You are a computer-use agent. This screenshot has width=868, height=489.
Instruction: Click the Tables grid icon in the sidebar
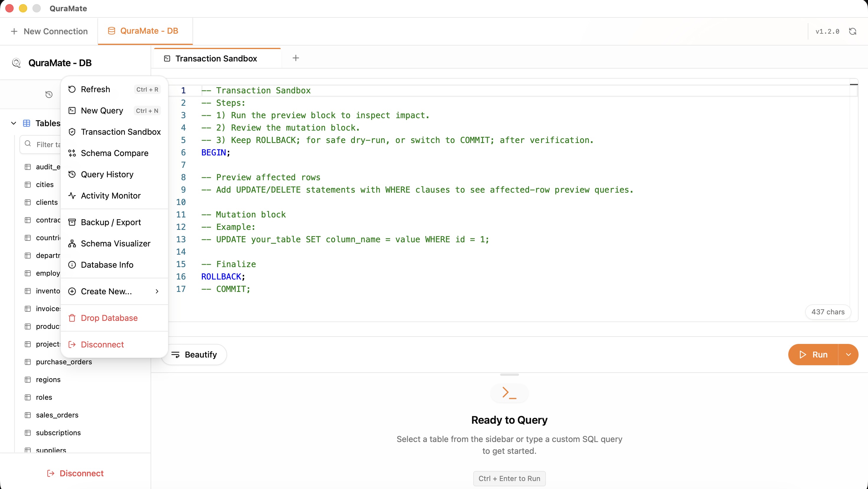click(x=27, y=123)
